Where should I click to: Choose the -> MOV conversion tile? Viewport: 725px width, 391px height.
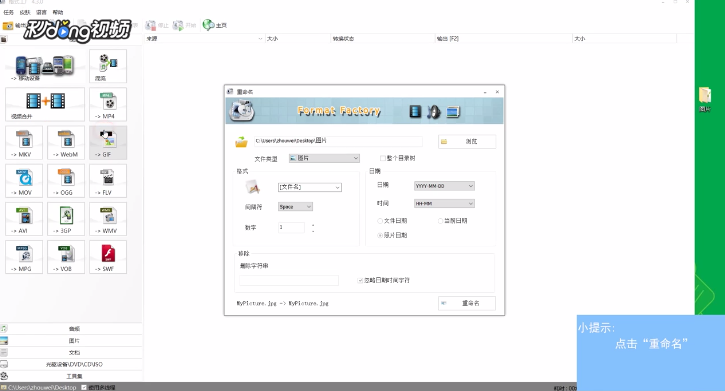24,181
